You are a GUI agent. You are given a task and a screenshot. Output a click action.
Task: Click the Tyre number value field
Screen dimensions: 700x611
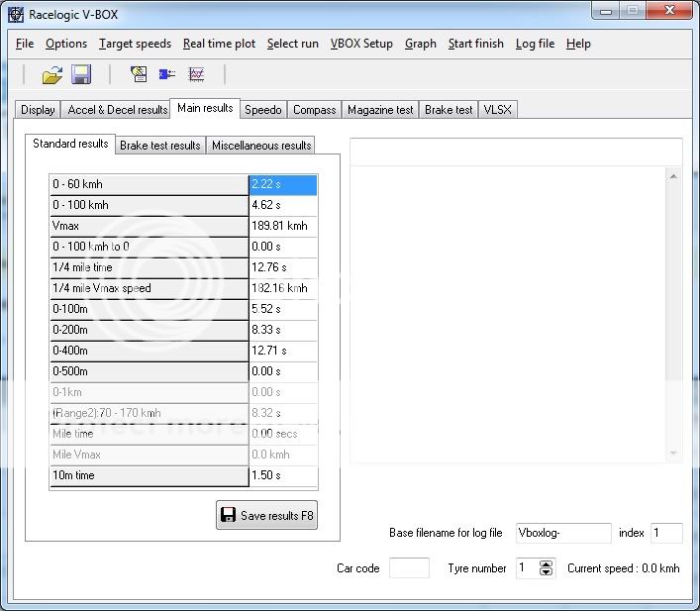pyautogui.click(x=528, y=568)
